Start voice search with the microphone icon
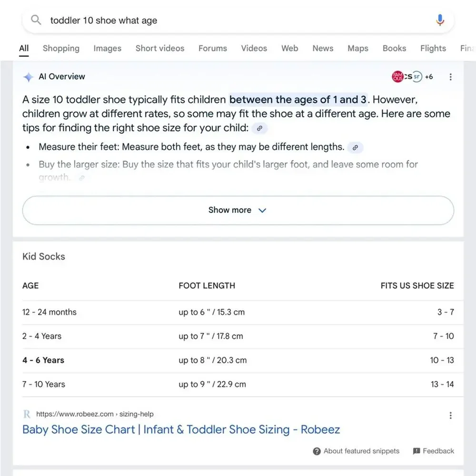This screenshot has height=476, width=476. (x=440, y=20)
